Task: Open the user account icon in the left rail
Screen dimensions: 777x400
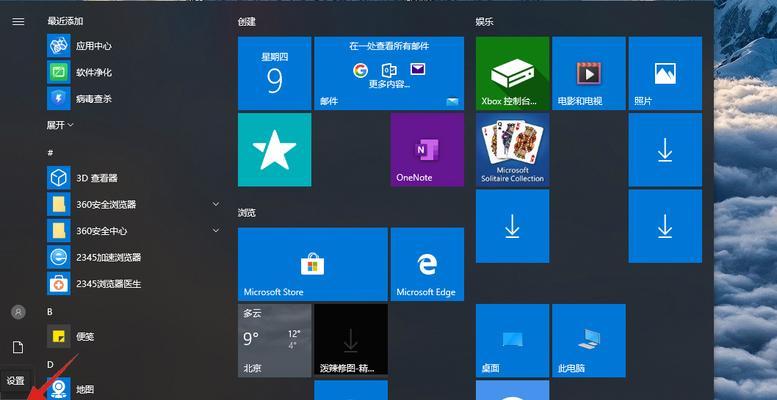Action: [18, 312]
